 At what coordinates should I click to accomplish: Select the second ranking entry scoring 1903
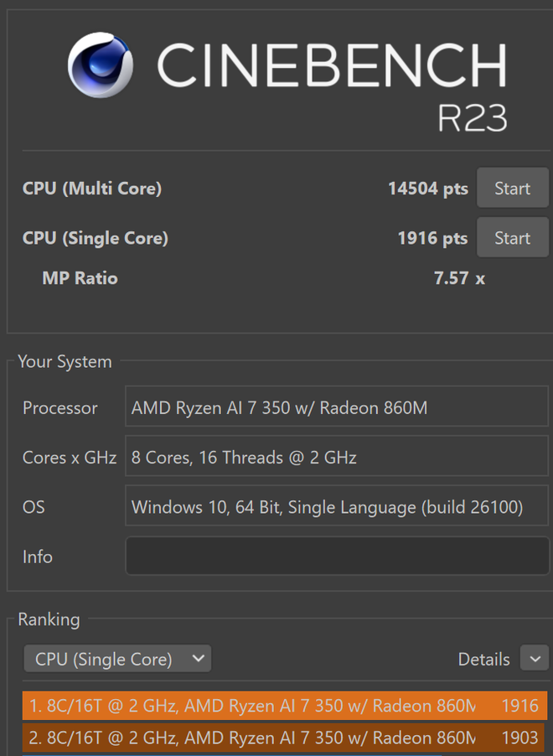(284, 738)
